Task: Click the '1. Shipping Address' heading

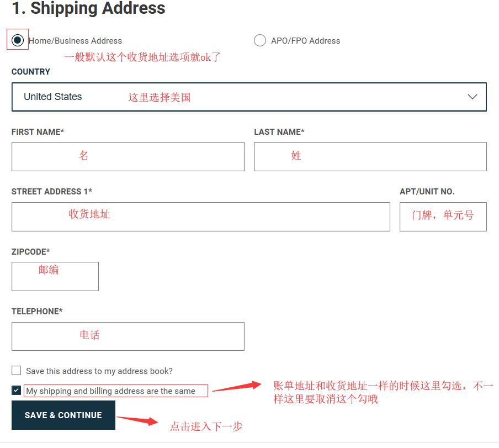Action: coord(88,8)
